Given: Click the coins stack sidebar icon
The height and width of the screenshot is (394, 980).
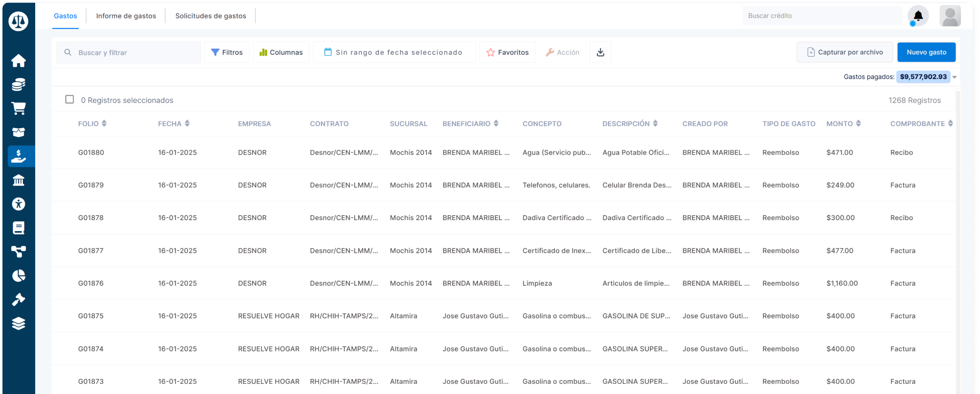Looking at the screenshot, I should pos(18,85).
